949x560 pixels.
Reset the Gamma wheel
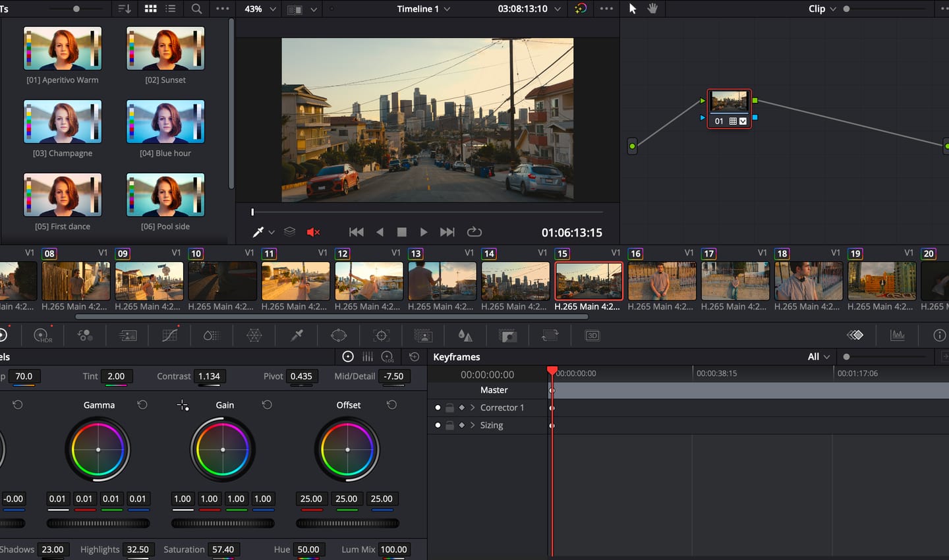[x=142, y=405]
